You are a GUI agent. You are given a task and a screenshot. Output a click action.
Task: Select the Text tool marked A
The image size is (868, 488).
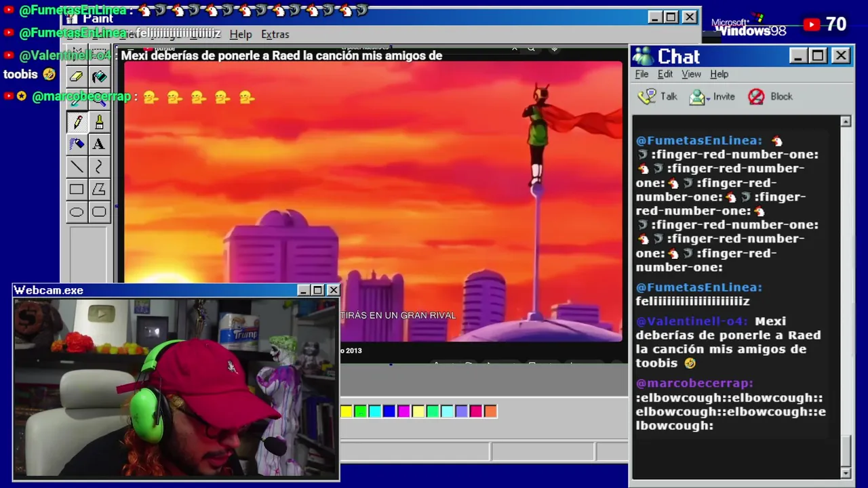click(x=99, y=144)
